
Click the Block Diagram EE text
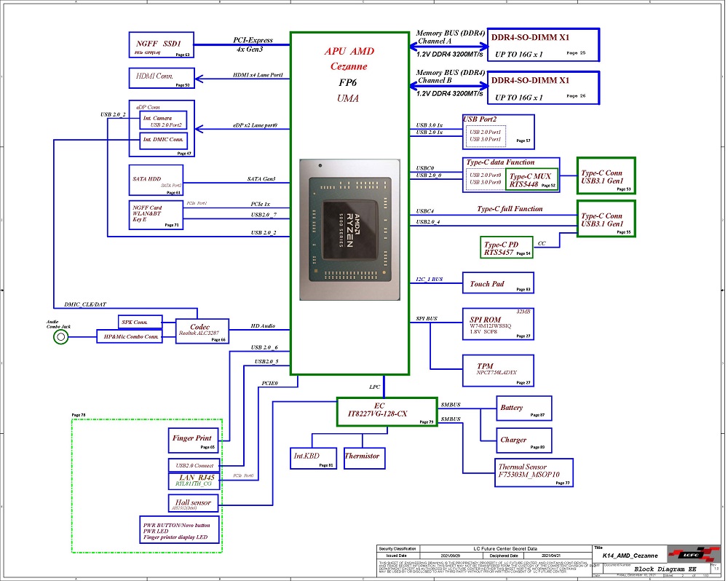665,569
